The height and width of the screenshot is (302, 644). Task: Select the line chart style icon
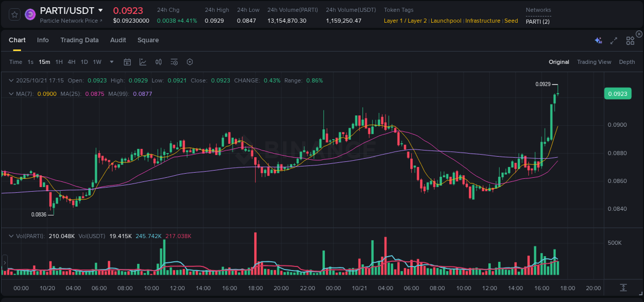[x=143, y=62]
